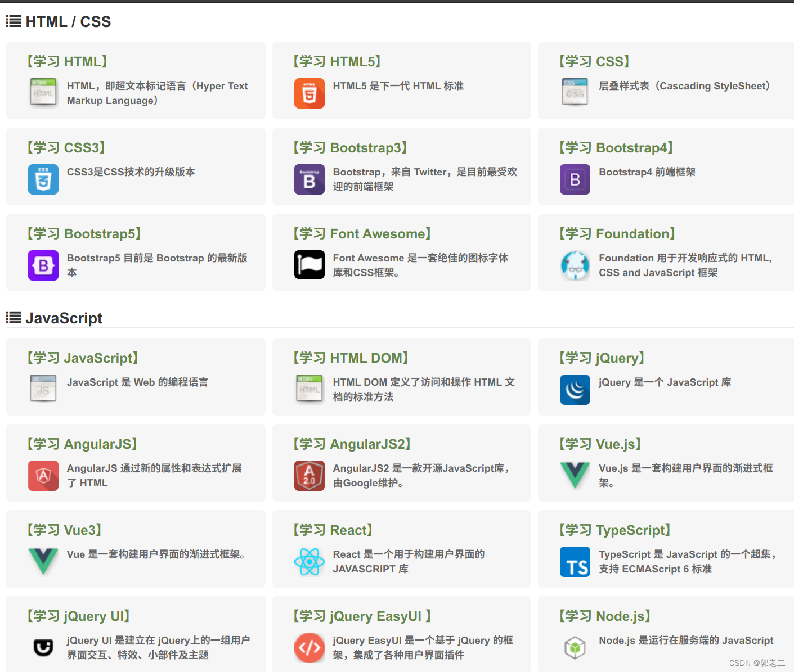Click description starting 'AngularJS2 是一款开源JavaScript库'
Image resolution: width=794 pixels, height=672 pixels.
point(421,476)
